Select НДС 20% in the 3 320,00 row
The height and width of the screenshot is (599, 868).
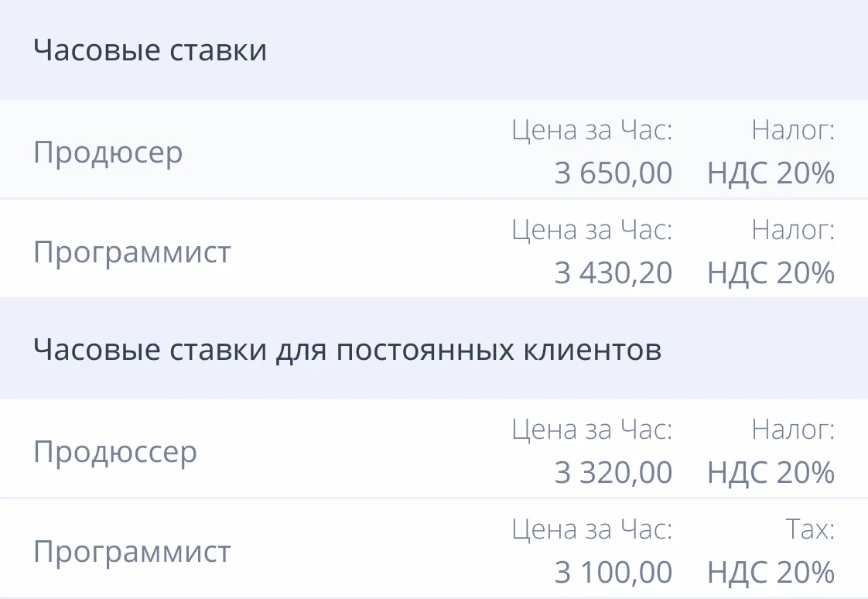[771, 472]
